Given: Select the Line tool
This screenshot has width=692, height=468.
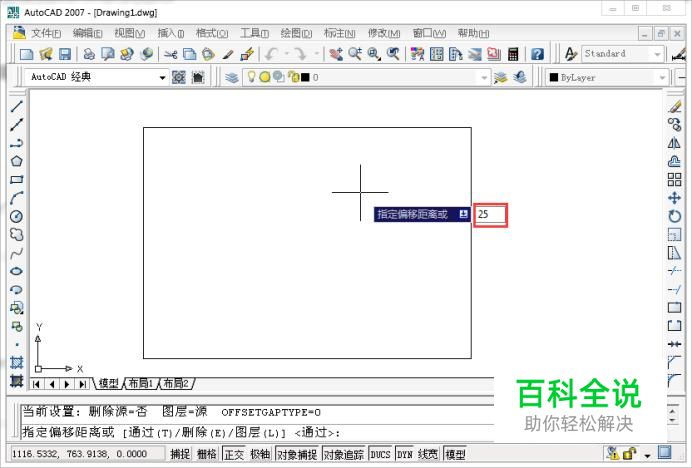Looking at the screenshot, I should coord(16,106).
